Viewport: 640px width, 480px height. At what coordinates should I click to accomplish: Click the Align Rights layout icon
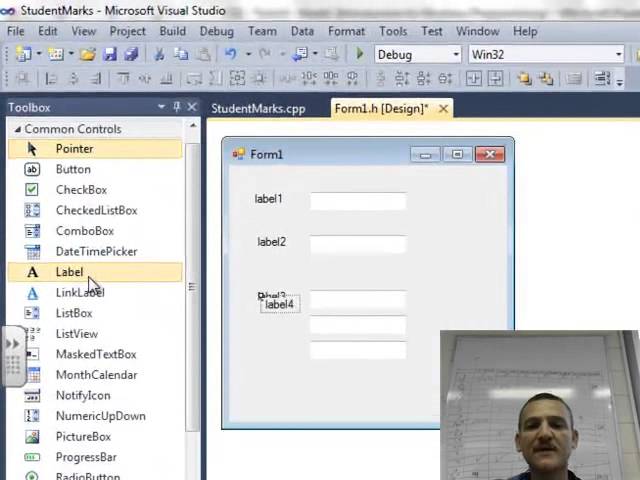[x=95, y=78]
